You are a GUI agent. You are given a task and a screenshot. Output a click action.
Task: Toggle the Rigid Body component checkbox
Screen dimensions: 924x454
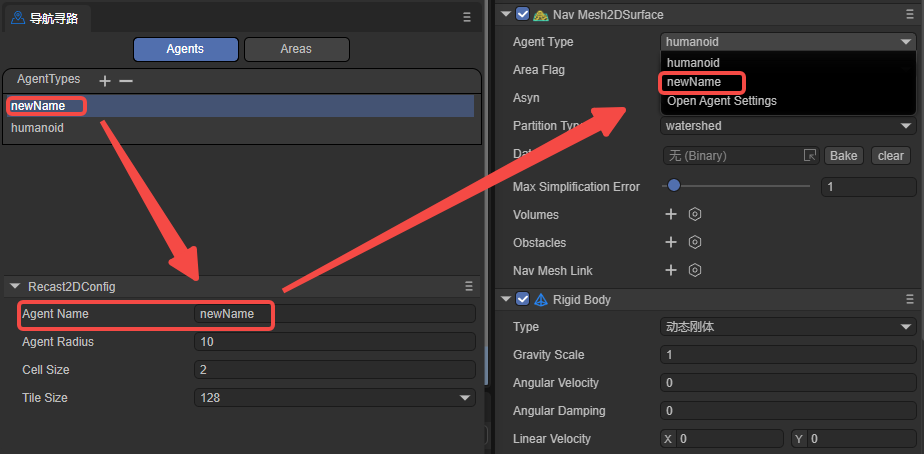coord(522,299)
